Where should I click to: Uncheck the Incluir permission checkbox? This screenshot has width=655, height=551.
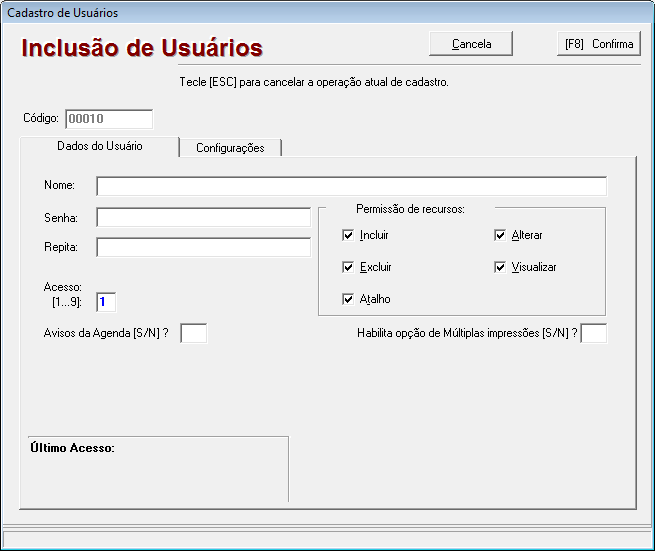coord(348,236)
